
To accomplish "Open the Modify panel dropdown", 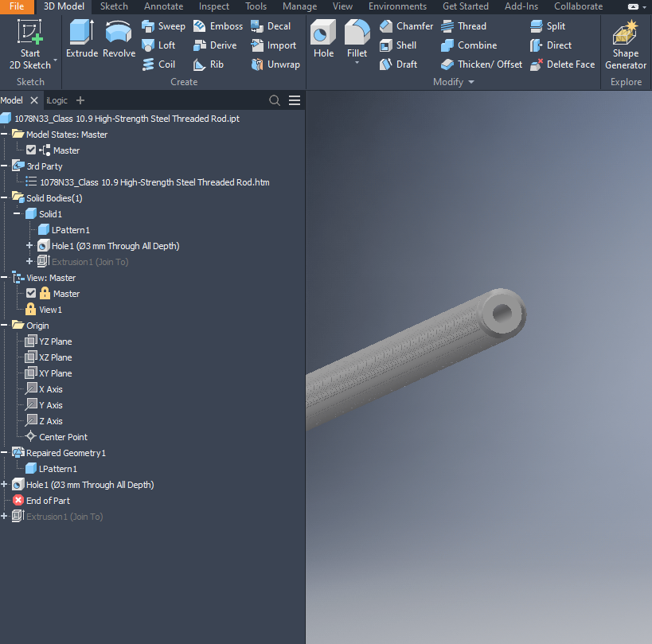I will click(470, 81).
